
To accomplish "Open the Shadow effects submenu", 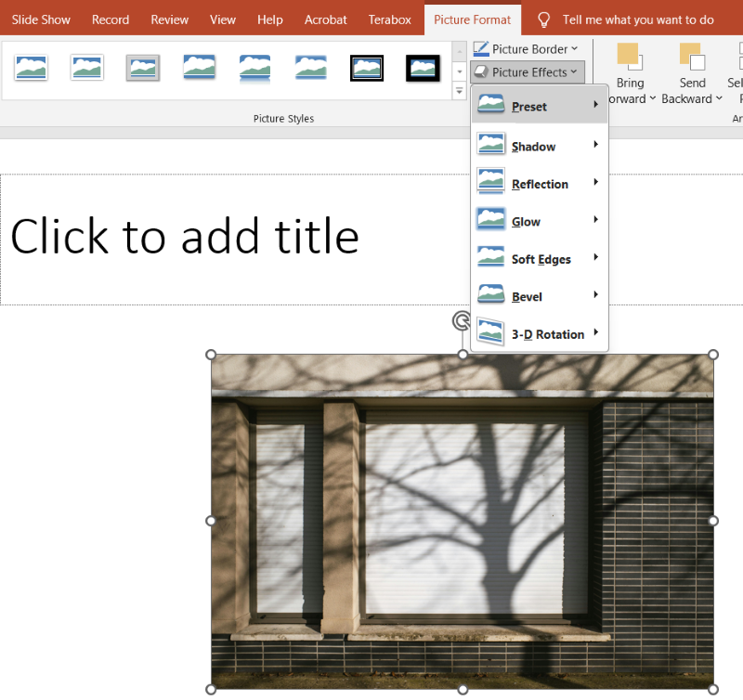I will click(540, 145).
